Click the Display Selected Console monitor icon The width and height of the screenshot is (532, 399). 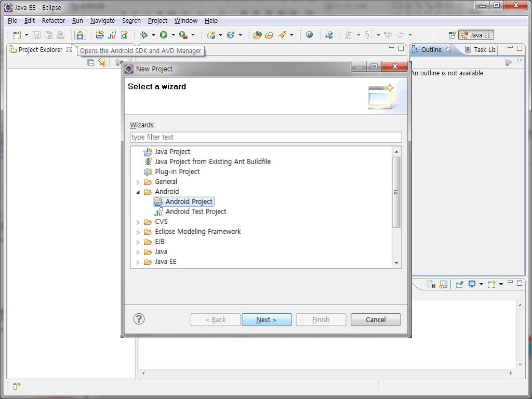click(472, 284)
